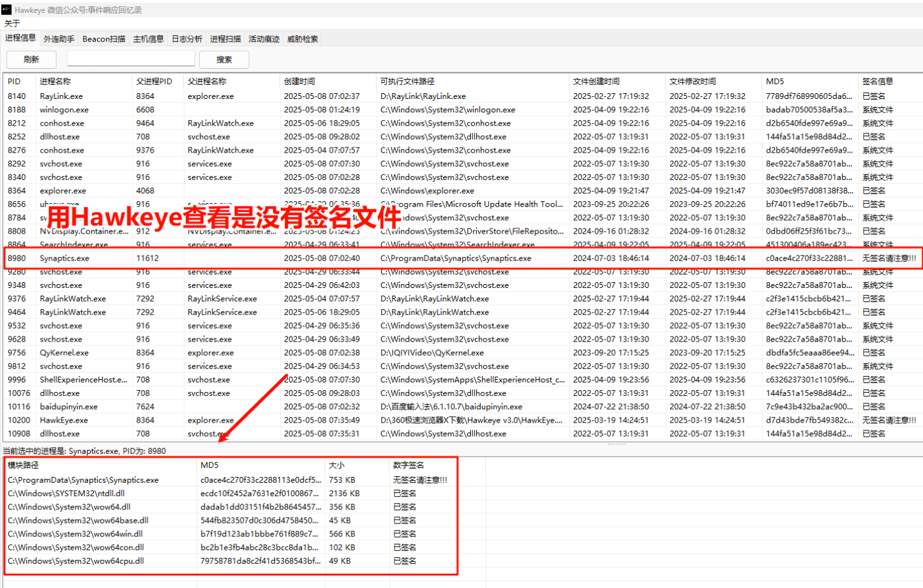The height and width of the screenshot is (588, 923).
Task: Select the QyKernel.exe process row
Action: [x=463, y=352]
